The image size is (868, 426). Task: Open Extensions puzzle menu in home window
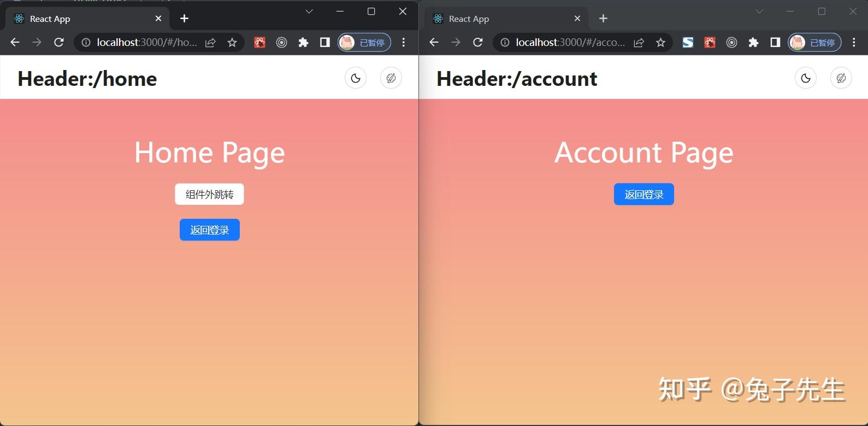303,43
